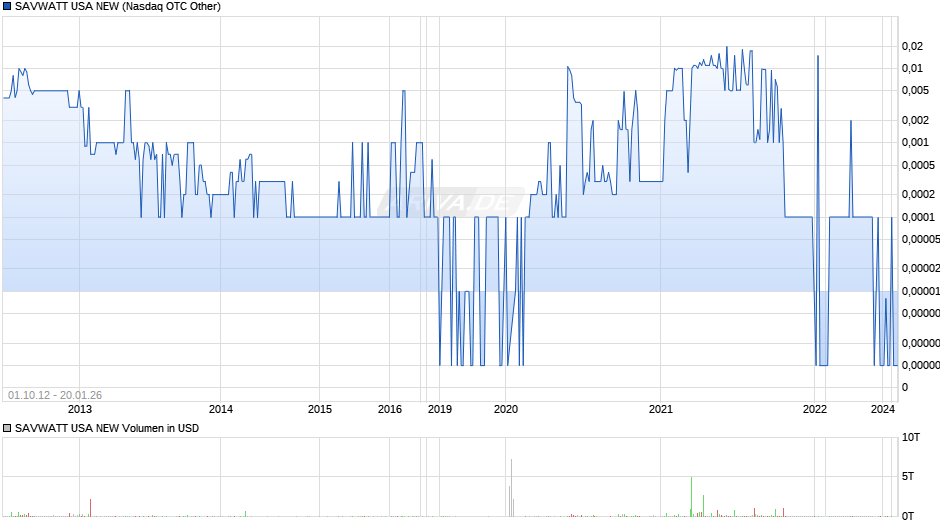Click the 0,0005 price axis label
The image size is (940, 526).
(x=918, y=165)
